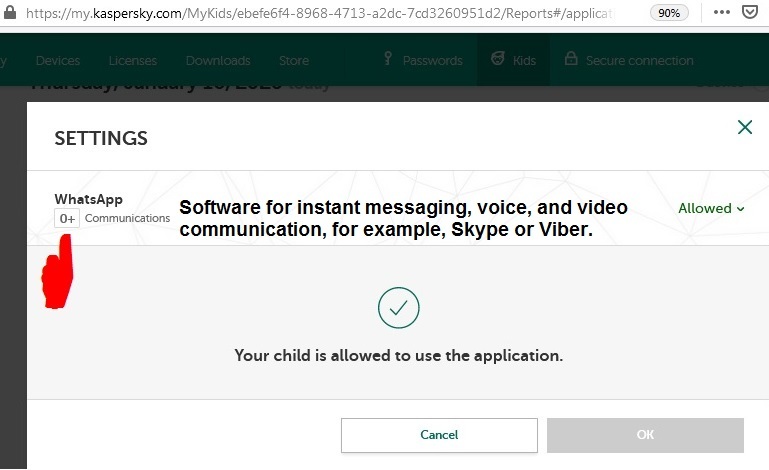Click the Communications category label

pos(127,218)
